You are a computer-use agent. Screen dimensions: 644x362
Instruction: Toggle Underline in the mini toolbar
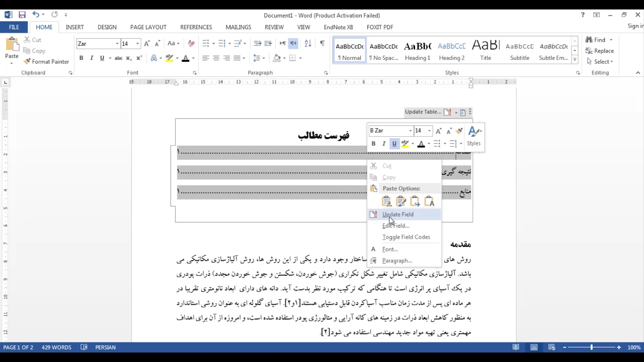point(394,144)
